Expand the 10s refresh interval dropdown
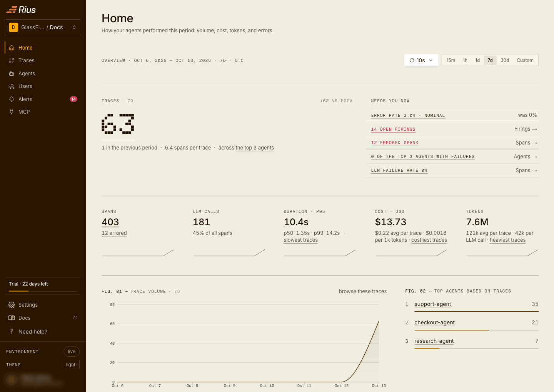Screen dimensions: 554x392 point(421,60)
